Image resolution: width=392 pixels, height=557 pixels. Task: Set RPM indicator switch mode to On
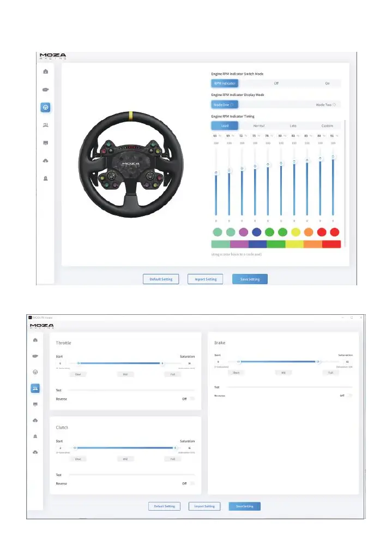327,83
